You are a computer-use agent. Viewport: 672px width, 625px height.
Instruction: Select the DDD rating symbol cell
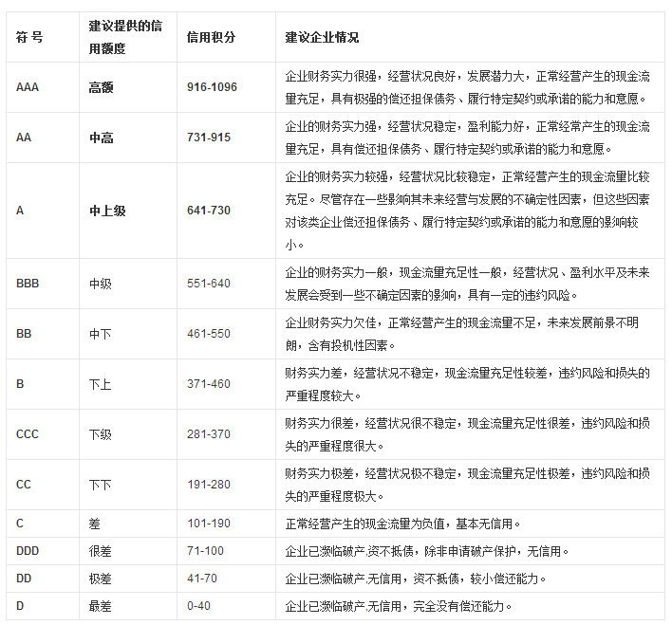(29, 550)
